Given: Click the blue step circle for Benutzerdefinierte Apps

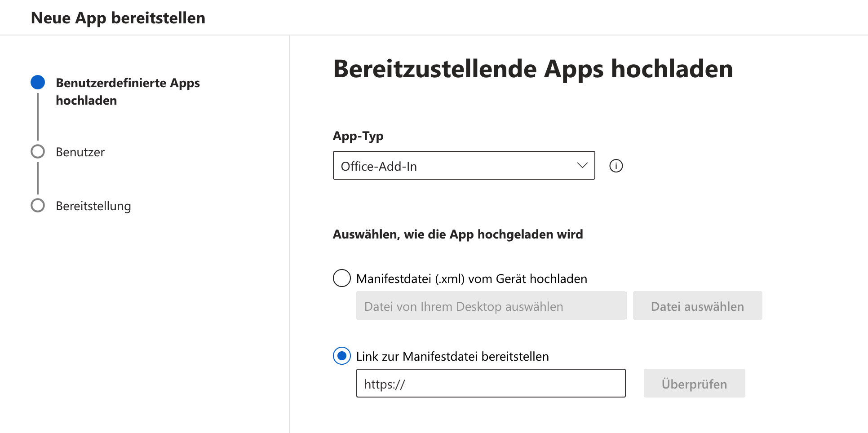Looking at the screenshot, I should pos(38,82).
